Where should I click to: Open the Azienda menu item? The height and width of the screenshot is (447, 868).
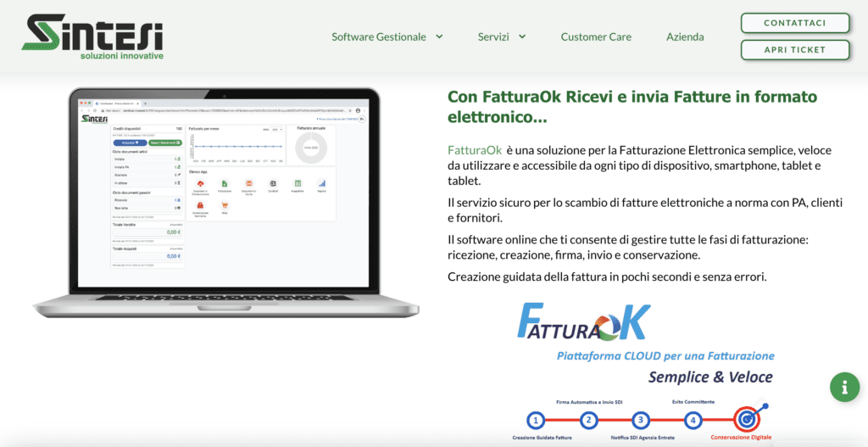(685, 37)
